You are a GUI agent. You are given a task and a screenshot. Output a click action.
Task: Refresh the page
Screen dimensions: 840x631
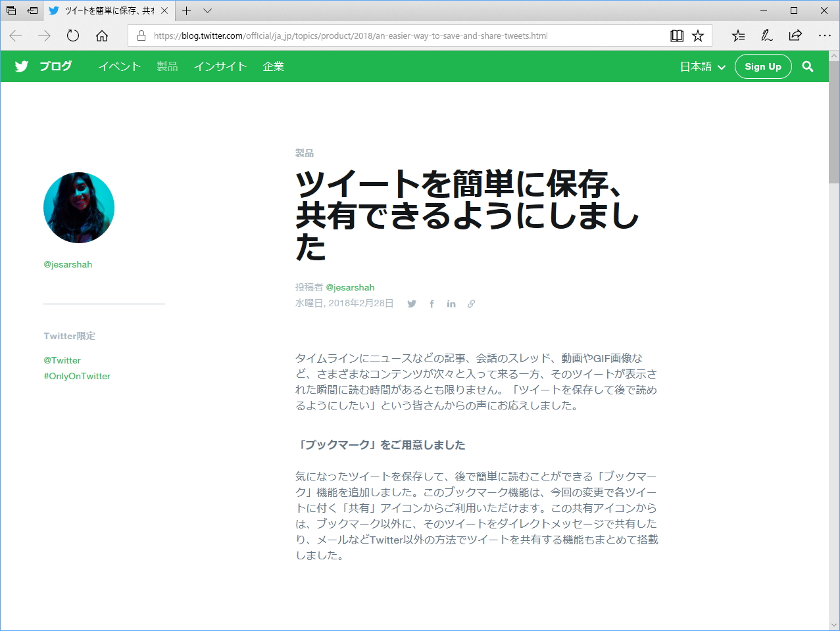click(72, 35)
